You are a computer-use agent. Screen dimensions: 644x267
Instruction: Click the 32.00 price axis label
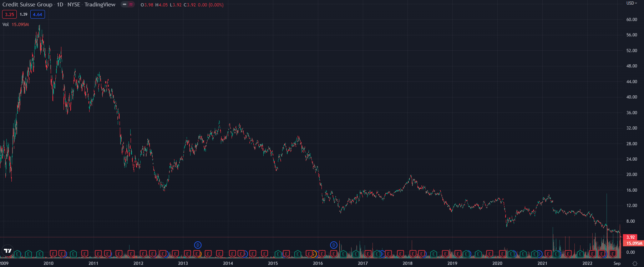tap(632, 128)
